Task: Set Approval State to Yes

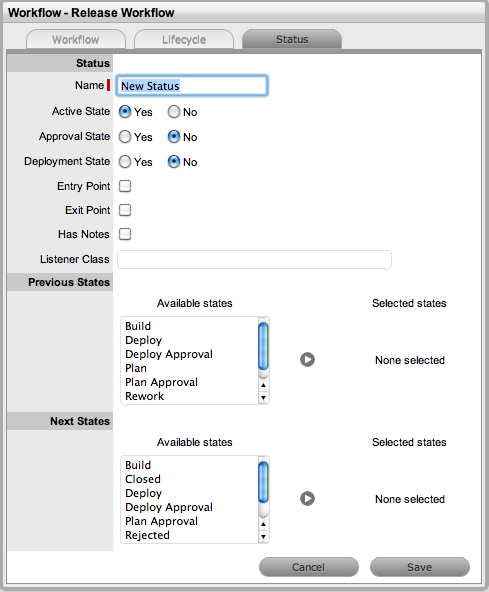Action: pyautogui.click(x=125, y=137)
